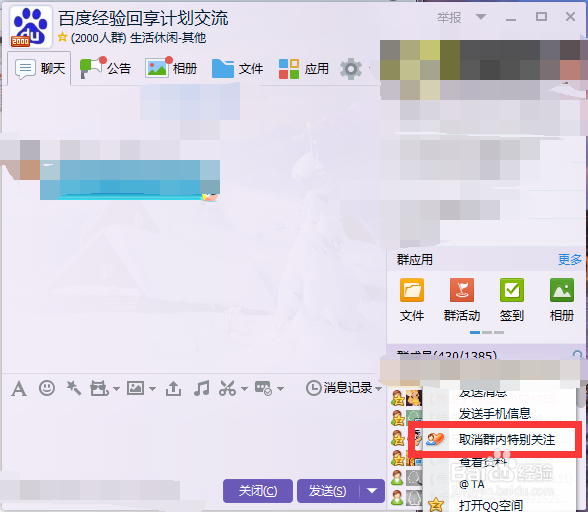The height and width of the screenshot is (512, 588).
Task: Click the upload file arrow icon
Action: [173, 388]
